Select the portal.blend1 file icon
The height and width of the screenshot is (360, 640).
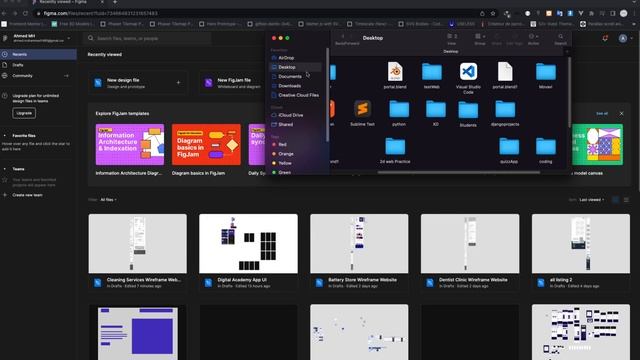(x=505, y=72)
